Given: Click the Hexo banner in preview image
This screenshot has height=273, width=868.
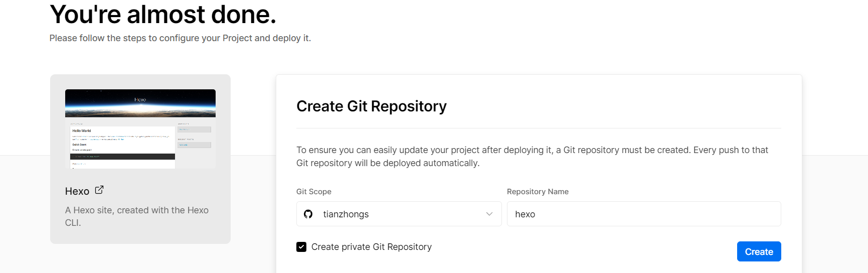Looking at the screenshot, I should click(x=140, y=102).
